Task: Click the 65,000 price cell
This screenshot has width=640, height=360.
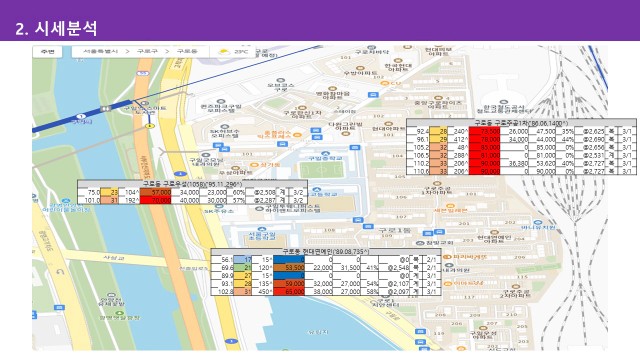Action: click(x=289, y=292)
